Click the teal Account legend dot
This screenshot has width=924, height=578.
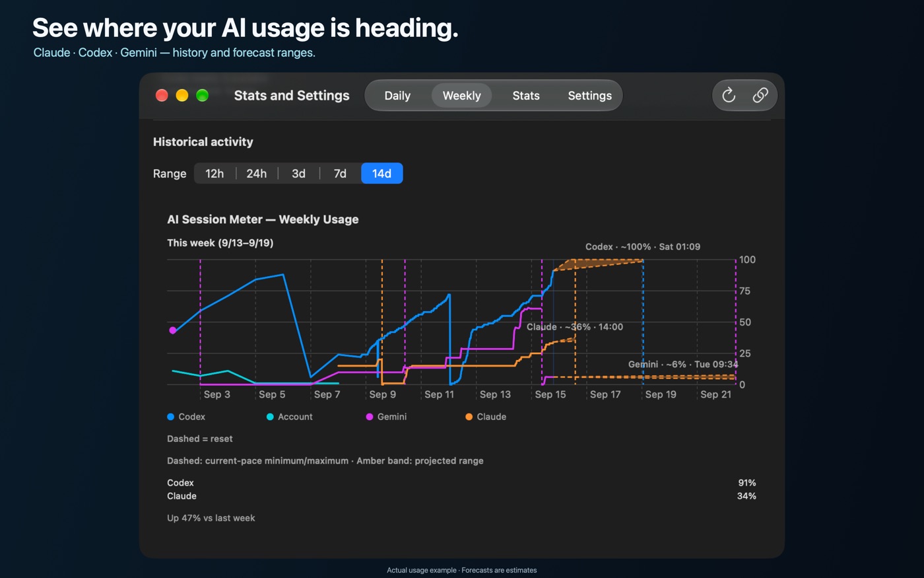(270, 417)
